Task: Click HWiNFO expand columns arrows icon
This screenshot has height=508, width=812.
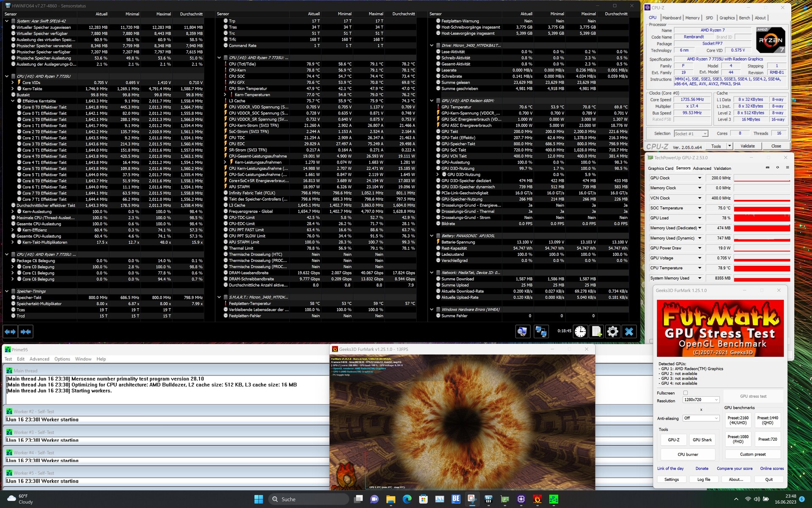Action: 10,332
